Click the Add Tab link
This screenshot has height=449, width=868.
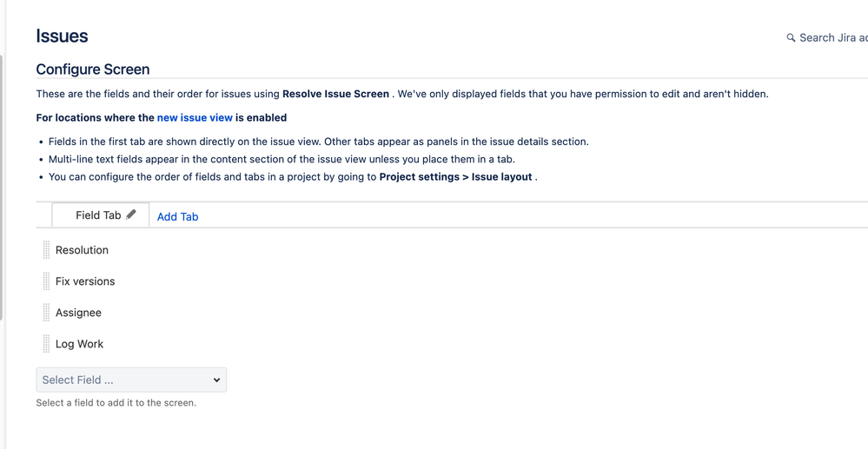pyautogui.click(x=177, y=216)
